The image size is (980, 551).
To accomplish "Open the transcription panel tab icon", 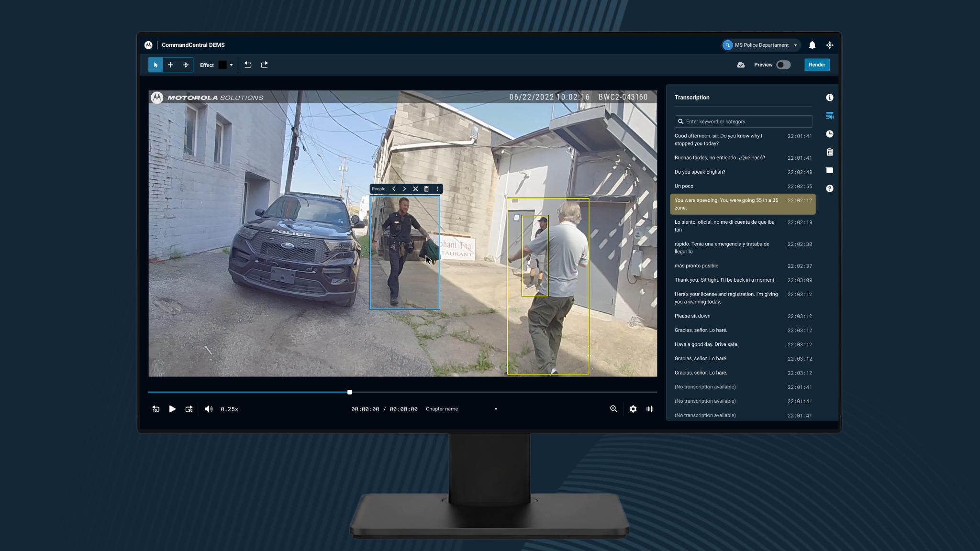I will point(829,116).
